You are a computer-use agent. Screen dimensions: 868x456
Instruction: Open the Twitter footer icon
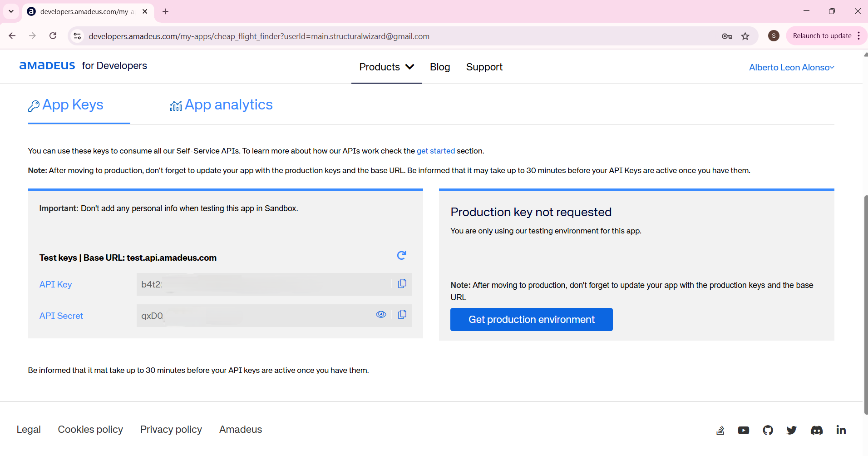click(792, 430)
